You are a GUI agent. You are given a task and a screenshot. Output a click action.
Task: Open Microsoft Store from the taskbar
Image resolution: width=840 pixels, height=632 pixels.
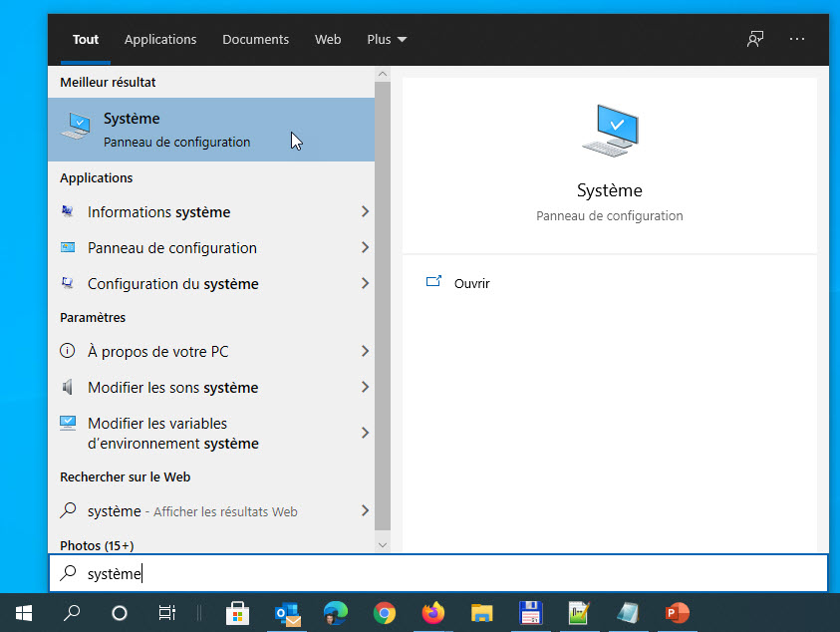[237, 612]
